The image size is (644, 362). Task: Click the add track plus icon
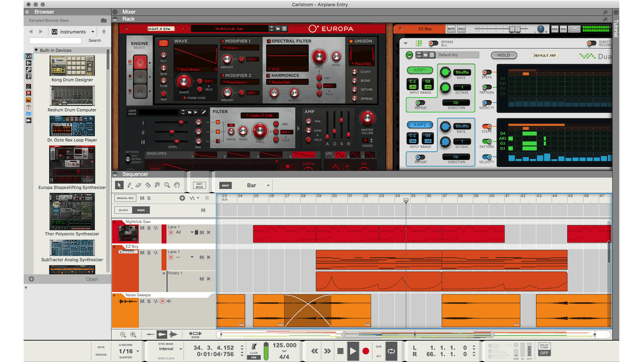coord(182,198)
